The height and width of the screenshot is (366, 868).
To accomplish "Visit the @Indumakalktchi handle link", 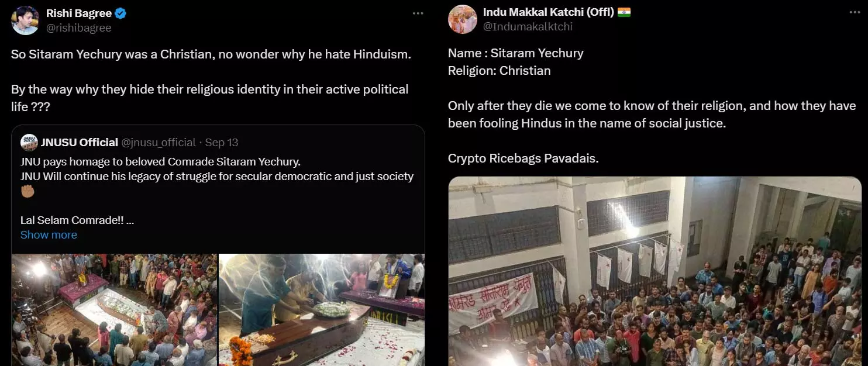I will click(x=528, y=26).
